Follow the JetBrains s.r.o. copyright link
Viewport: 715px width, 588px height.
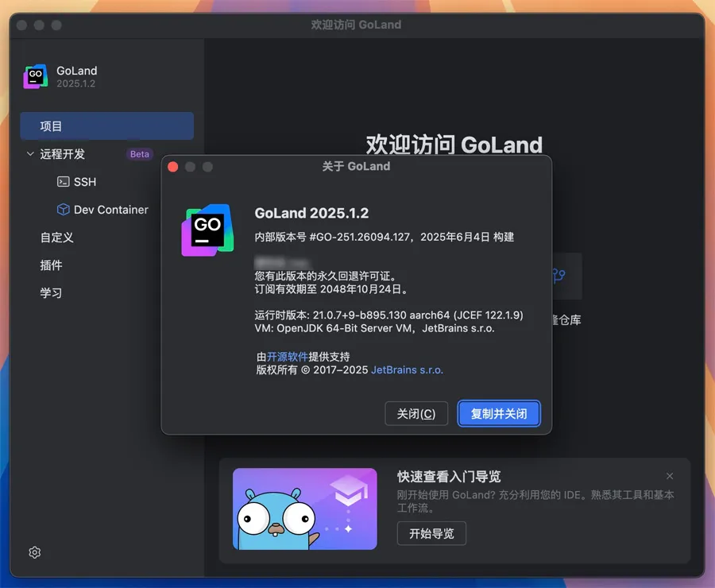click(407, 369)
